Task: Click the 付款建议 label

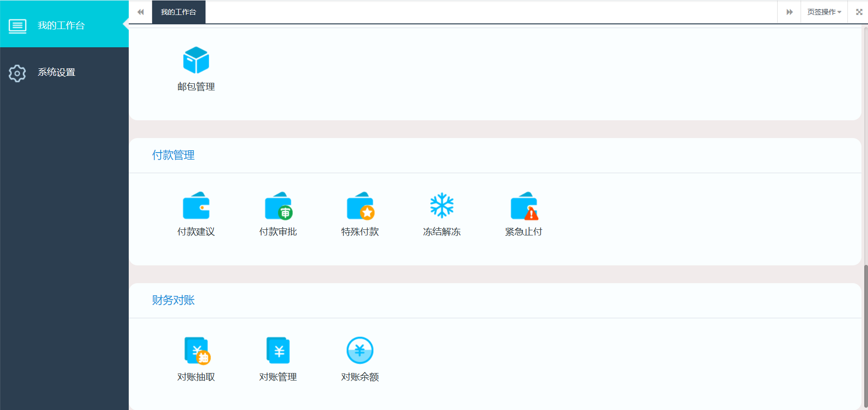Action: click(196, 232)
